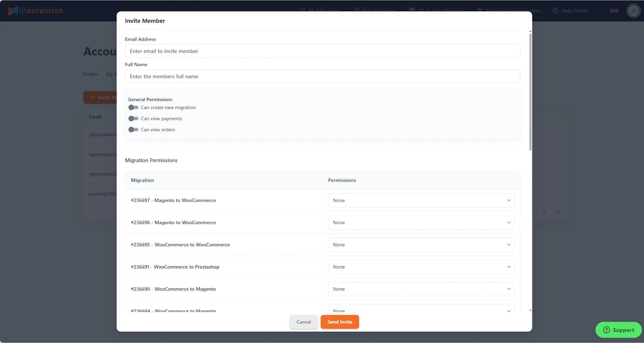Click the Help Center question mark icon

pos(555,11)
